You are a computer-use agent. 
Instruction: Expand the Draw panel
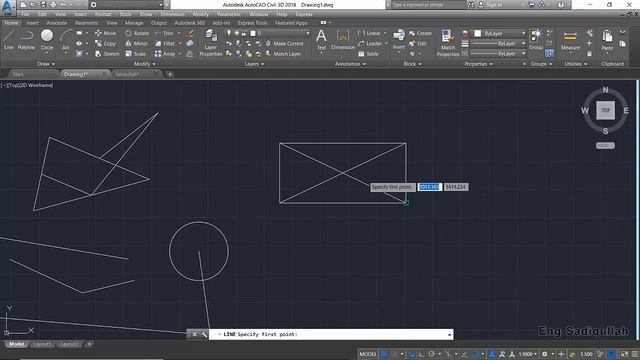46,64
